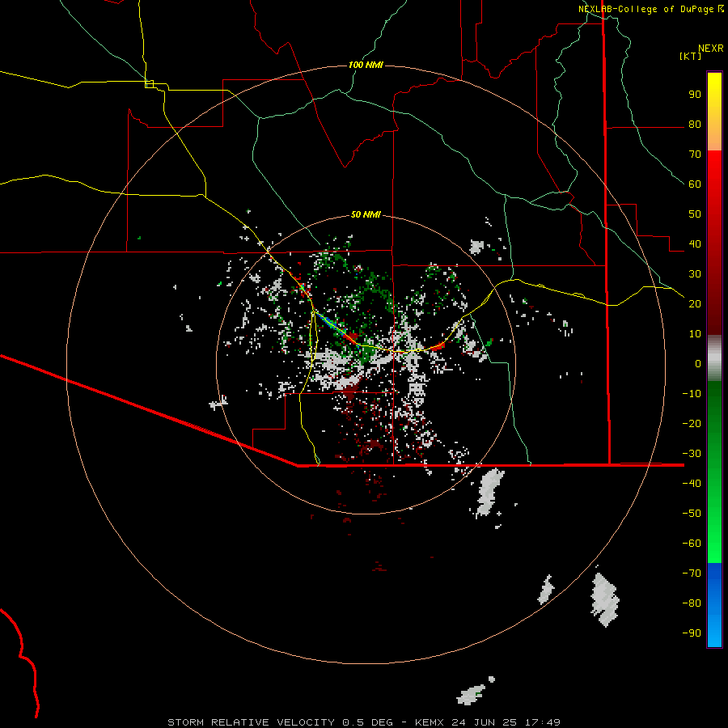728x728 pixels.
Task: Pick the blue bottom segment of color bar
Action: (x=714, y=605)
